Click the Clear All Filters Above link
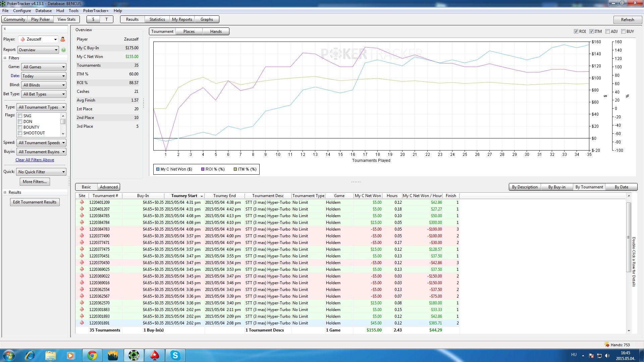The image size is (644, 362). 35,160
